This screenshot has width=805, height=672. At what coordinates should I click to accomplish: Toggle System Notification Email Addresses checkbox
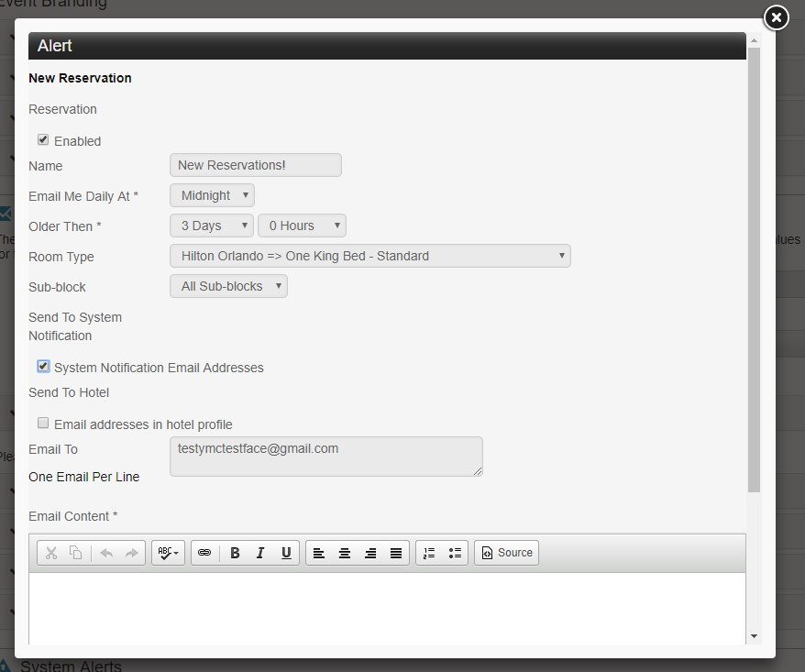click(43, 367)
